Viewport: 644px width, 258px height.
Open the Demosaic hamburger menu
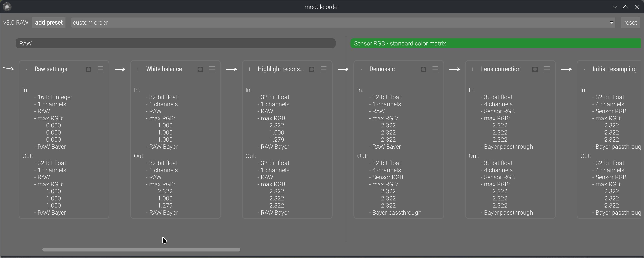point(435,69)
